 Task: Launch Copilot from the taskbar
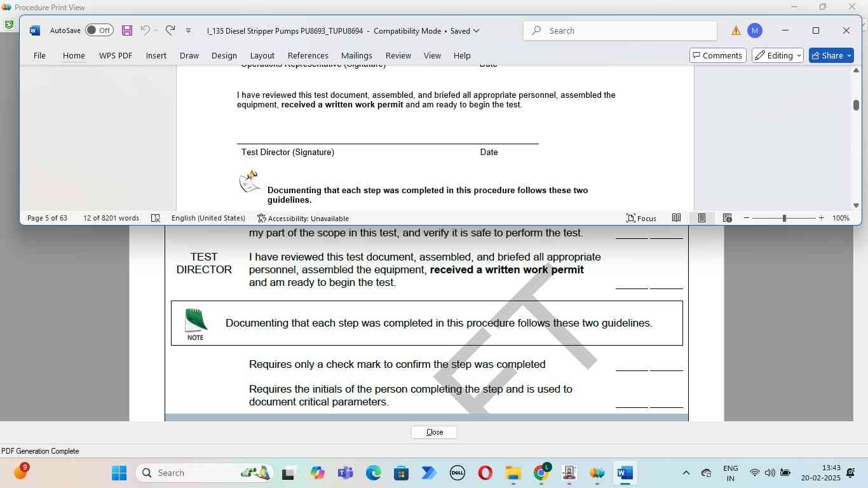pos(317,473)
